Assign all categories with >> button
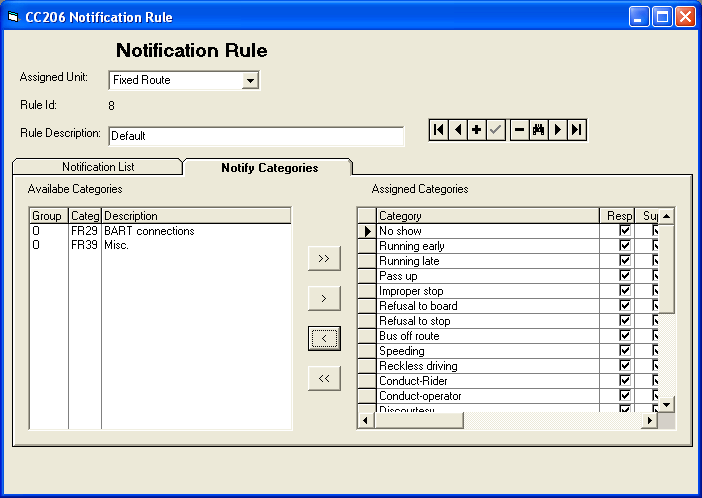Screen dimensions: 702x498 (x=324, y=258)
